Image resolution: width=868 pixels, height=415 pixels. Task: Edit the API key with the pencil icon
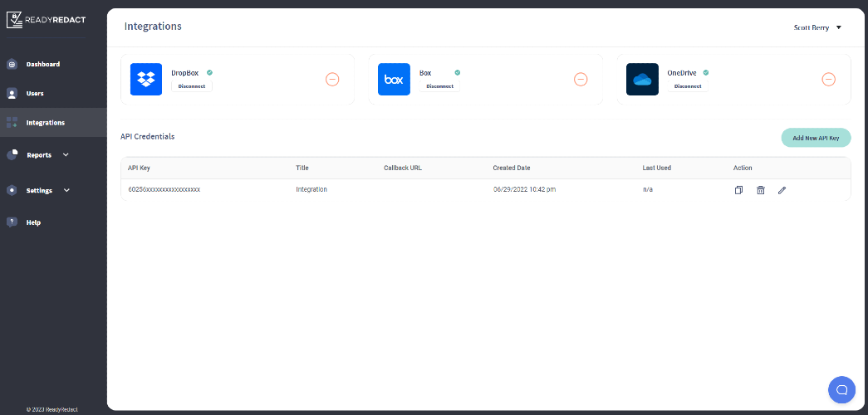[782, 190]
